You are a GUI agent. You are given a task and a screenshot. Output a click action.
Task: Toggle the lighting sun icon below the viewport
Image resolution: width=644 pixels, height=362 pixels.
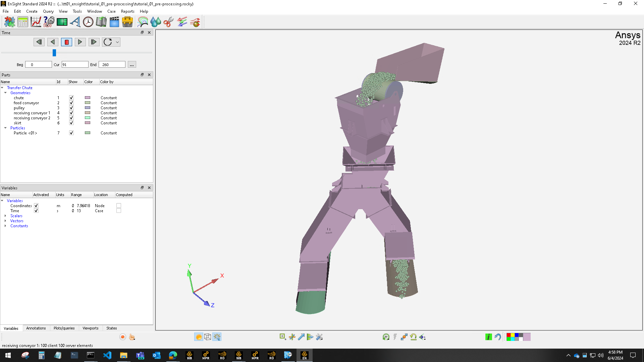click(x=199, y=337)
